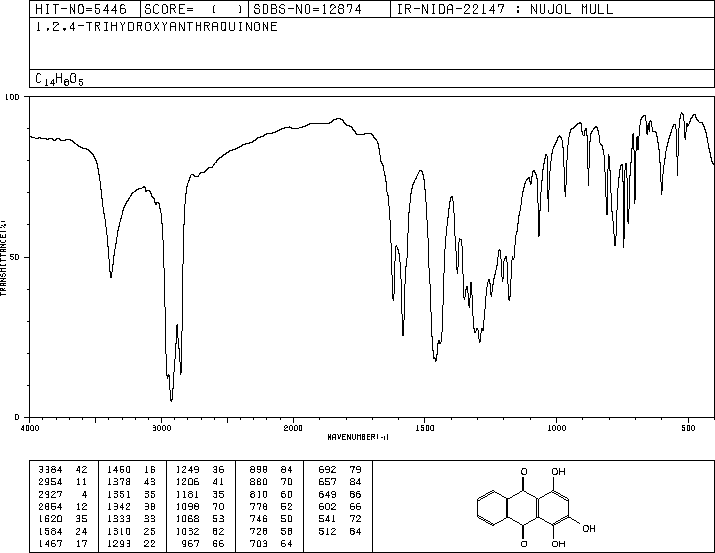Click the 1000 label on wavenumber axis

(557, 428)
